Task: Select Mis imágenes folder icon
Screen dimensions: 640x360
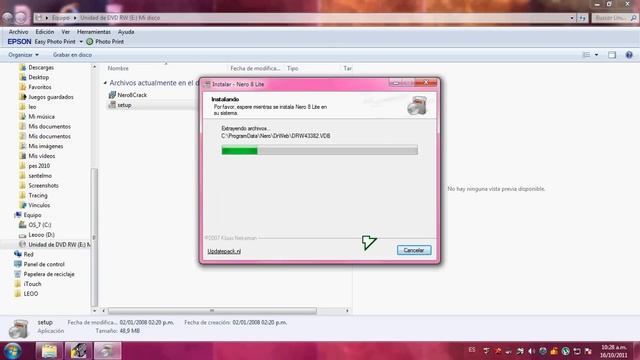Action: tap(23, 146)
